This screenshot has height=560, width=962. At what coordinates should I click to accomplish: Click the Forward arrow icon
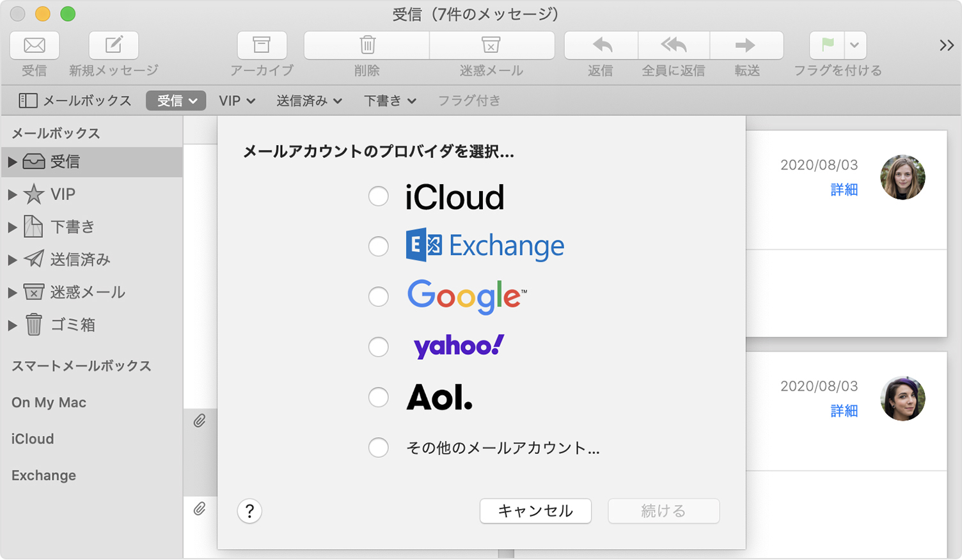[746, 45]
